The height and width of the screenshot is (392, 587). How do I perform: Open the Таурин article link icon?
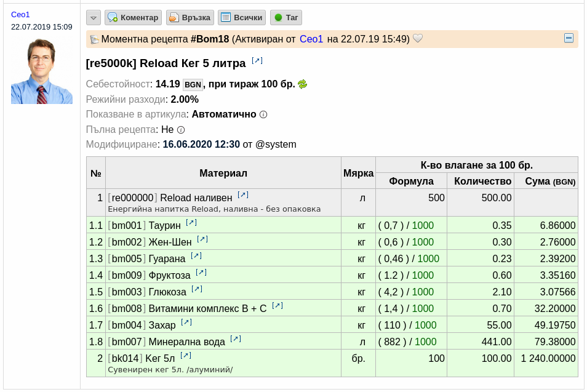191,222
